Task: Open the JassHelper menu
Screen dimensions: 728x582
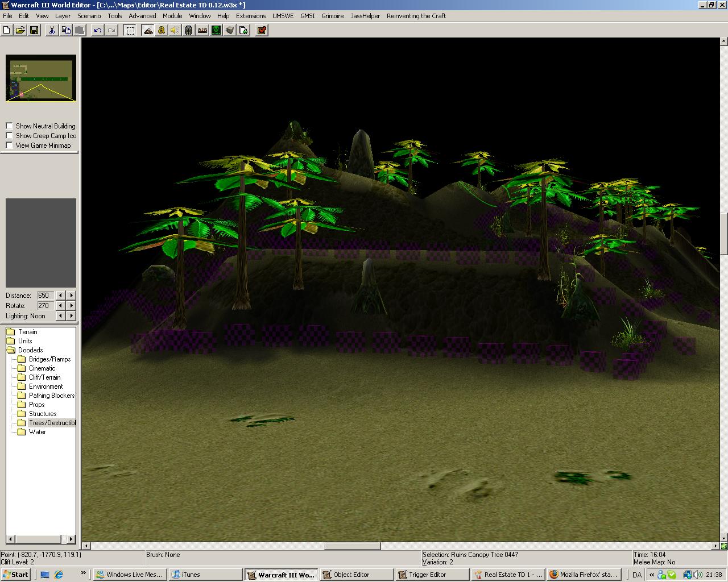Action: click(x=365, y=16)
